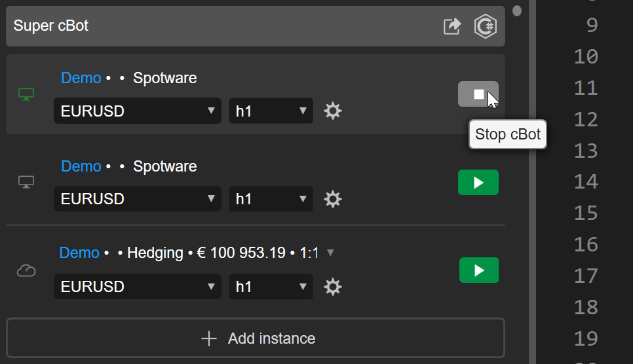Image resolution: width=633 pixels, height=364 pixels.
Task: Open EURUSD symbol dropdown in cloud instance
Action: [138, 286]
